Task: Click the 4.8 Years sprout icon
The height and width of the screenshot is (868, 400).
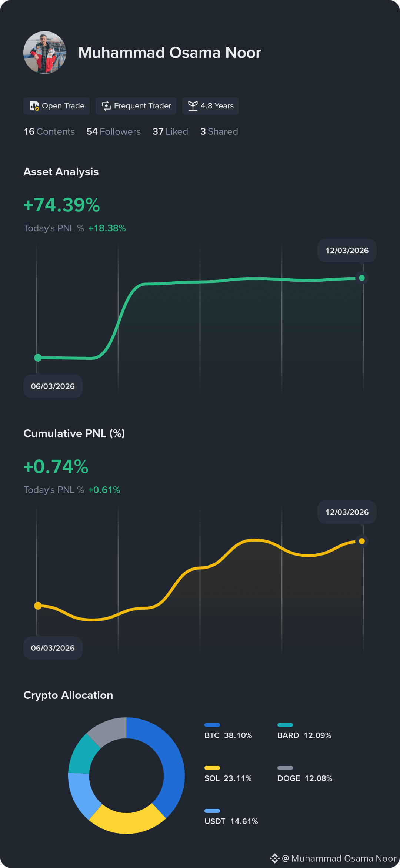Action: click(193, 106)
